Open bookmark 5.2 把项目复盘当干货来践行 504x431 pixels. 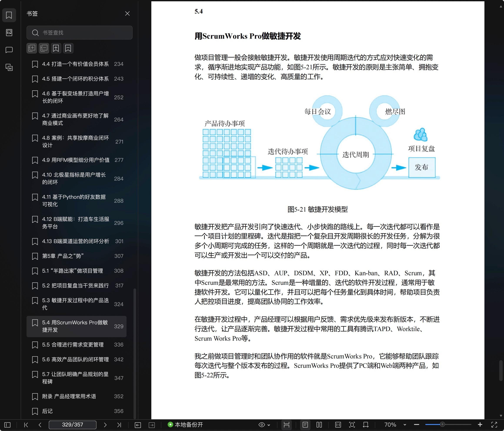point(77,286)
